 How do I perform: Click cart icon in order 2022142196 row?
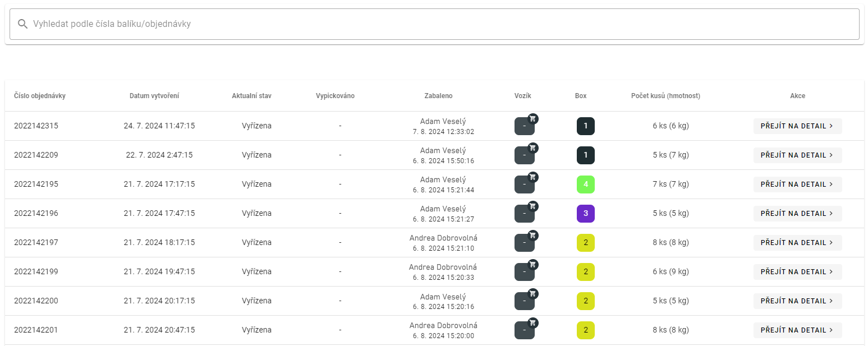(x=533, y=206)
